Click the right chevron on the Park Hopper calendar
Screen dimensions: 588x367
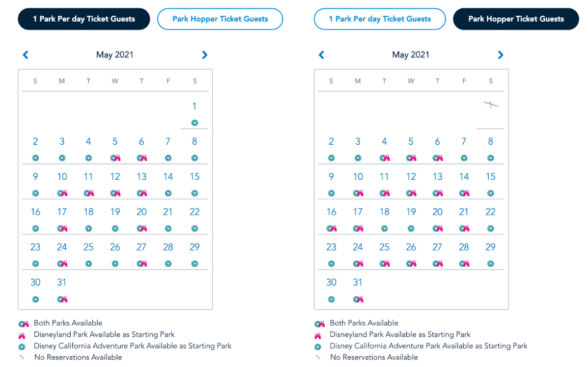500,55
